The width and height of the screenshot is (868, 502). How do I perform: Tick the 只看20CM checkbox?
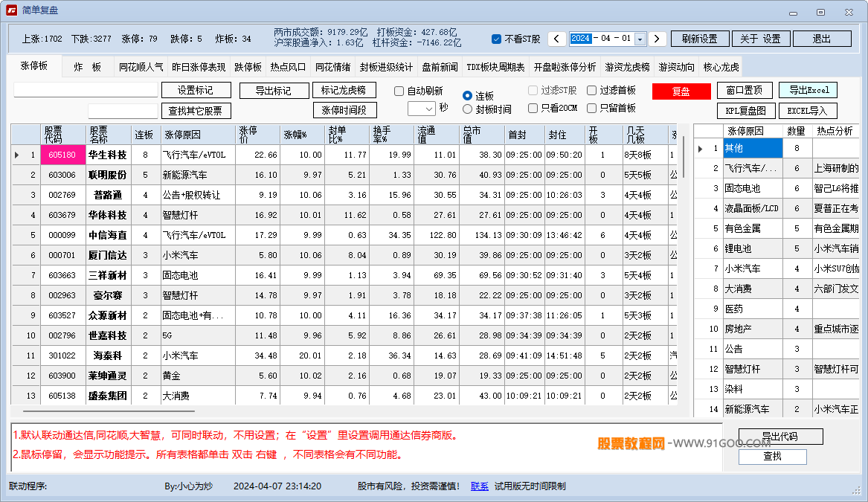point(533,108)
